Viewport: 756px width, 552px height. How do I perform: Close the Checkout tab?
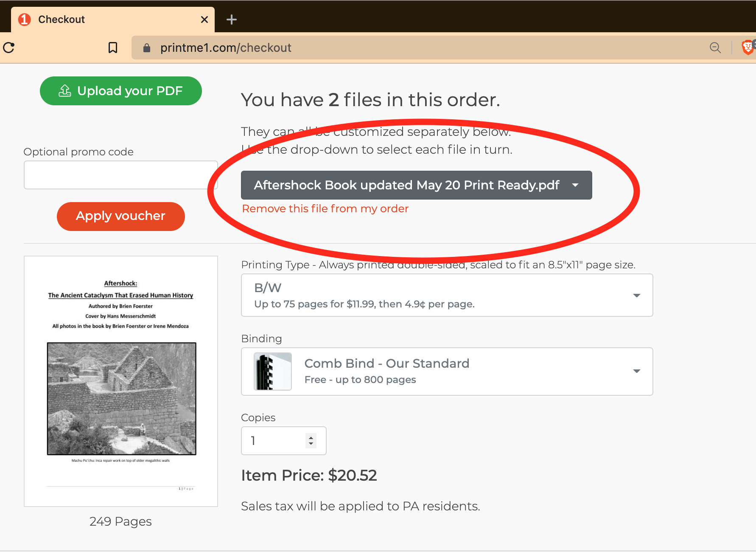click(x=204, y=20)
